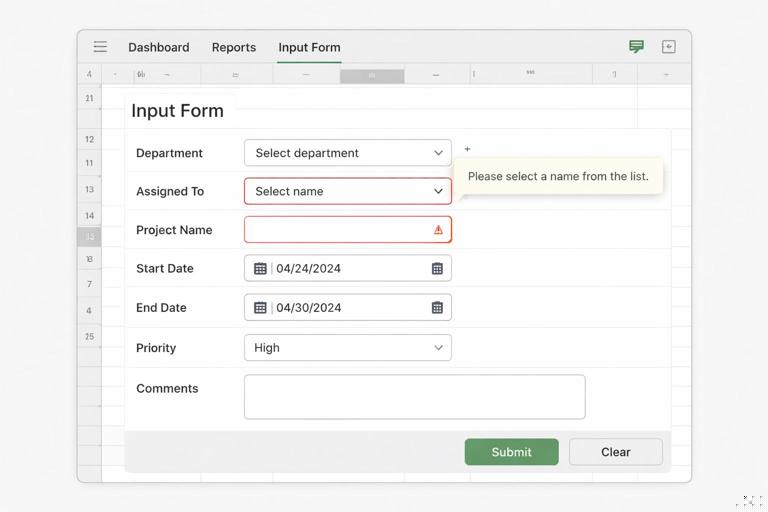Click into the Project Name input field
Screen dimensions: 768x512
pyautogui.click(x=348, y=230)
